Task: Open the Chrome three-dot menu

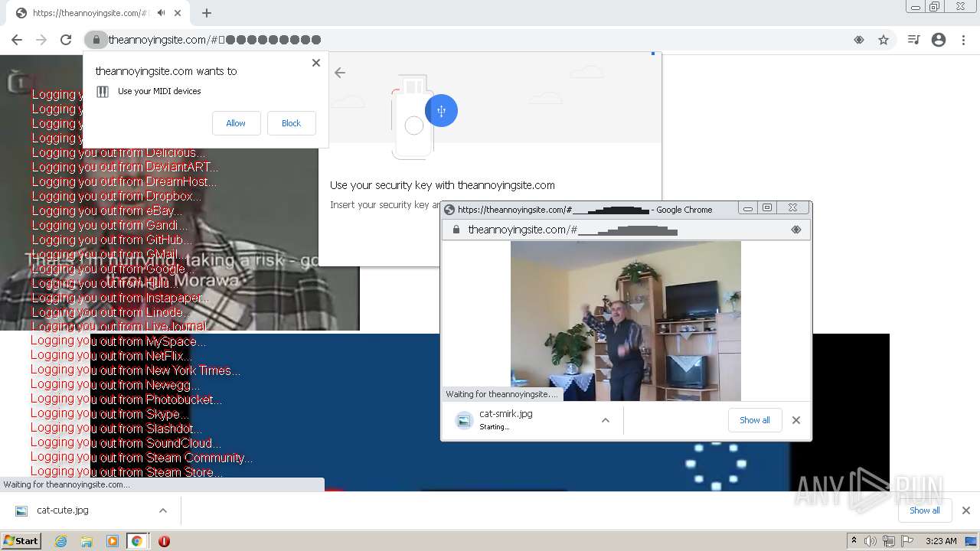Action: click(964, 40)
